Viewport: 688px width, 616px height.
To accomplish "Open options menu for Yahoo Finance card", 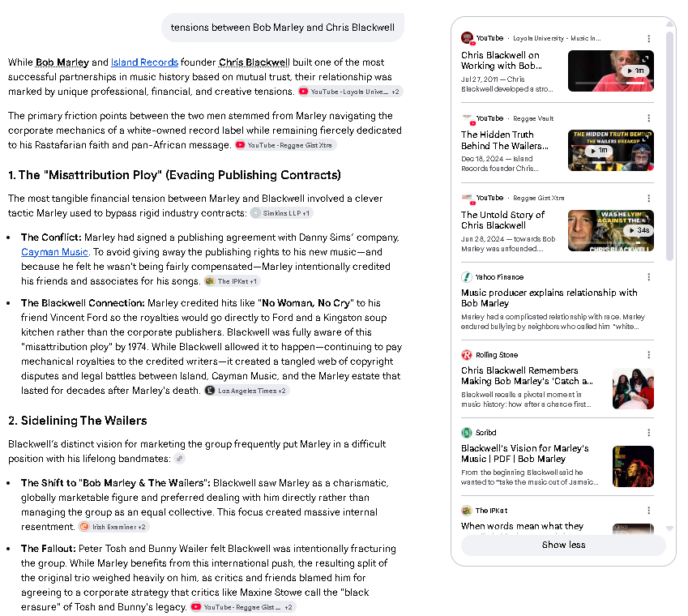I will (648, 277).
